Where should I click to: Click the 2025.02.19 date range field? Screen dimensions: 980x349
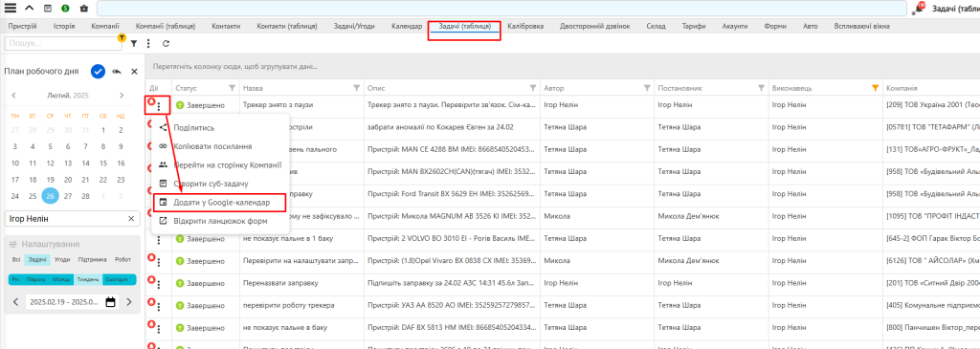point(63,302)
